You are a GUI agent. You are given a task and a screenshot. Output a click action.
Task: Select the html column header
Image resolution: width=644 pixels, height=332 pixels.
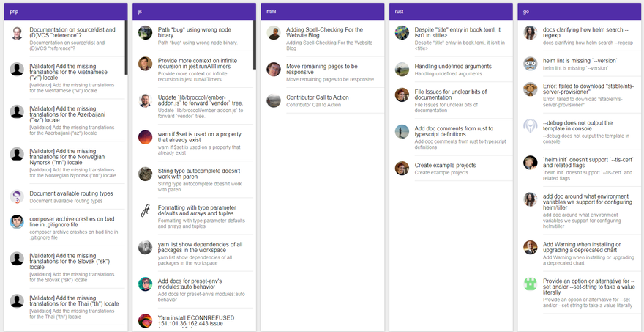tap(323, 12)
